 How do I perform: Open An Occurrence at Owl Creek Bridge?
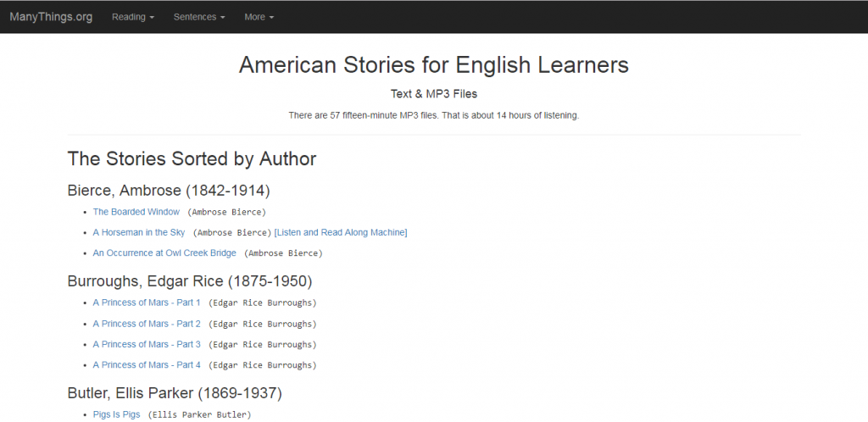[x=164, y=253]
